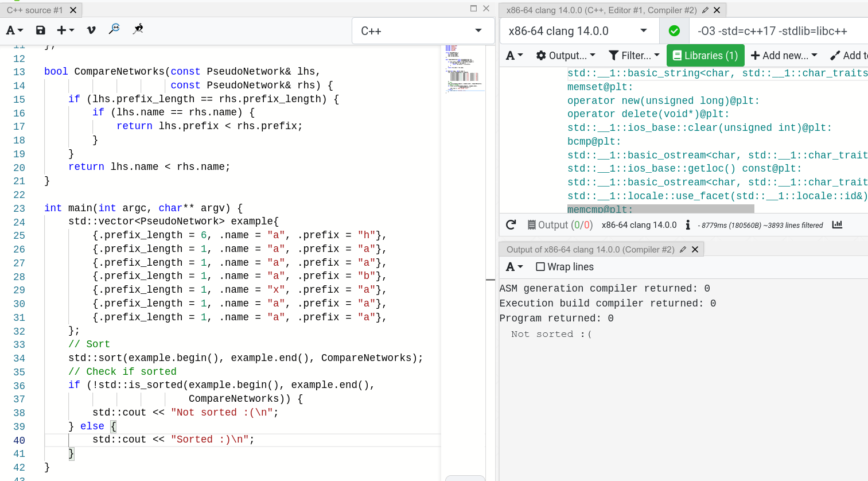Open the Output options dropdown

point(566,56)
